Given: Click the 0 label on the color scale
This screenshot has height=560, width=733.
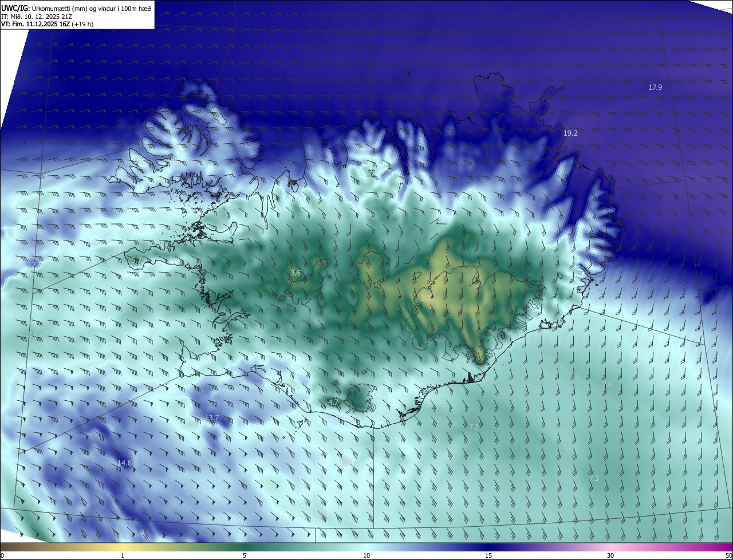Looking at the screenshot, I should [2, 555].
